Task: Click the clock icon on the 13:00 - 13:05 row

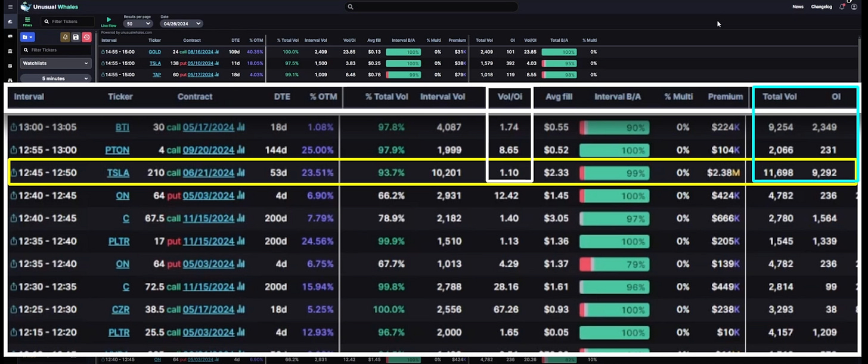Action: tap(14, 127)
